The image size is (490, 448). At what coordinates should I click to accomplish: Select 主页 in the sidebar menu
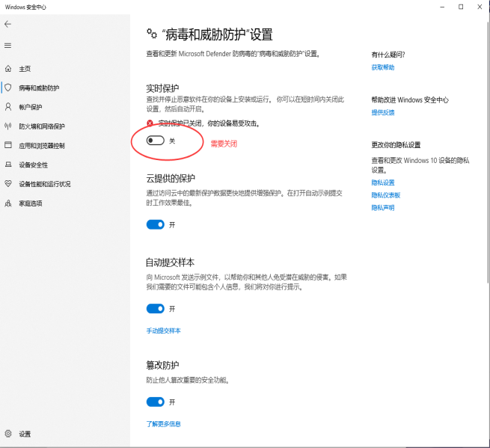coord(25,69)
